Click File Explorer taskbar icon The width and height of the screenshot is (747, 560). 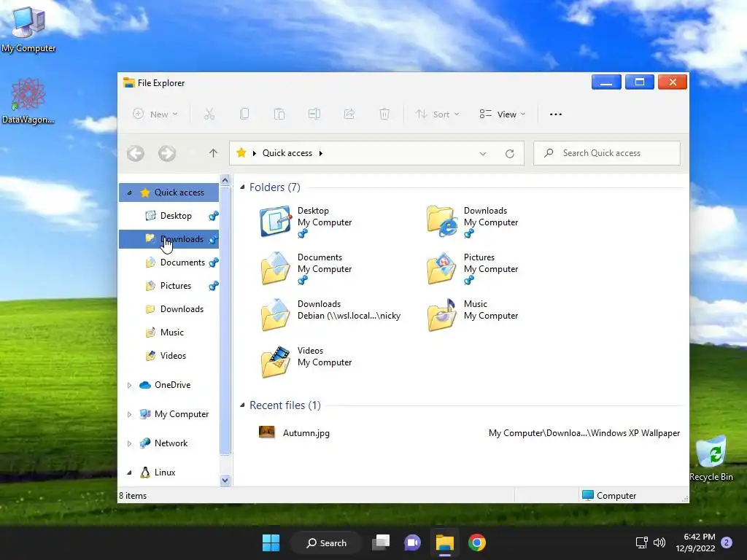(x=445, y=542)
